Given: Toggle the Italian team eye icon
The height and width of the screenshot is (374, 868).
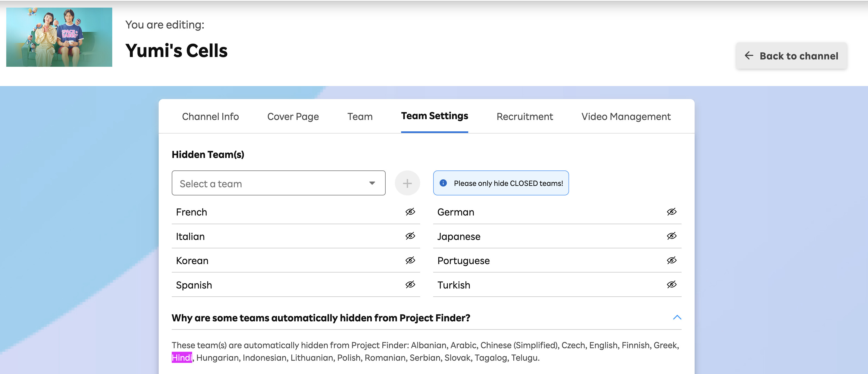Looking at the screenshot, I should coord(410,236).
